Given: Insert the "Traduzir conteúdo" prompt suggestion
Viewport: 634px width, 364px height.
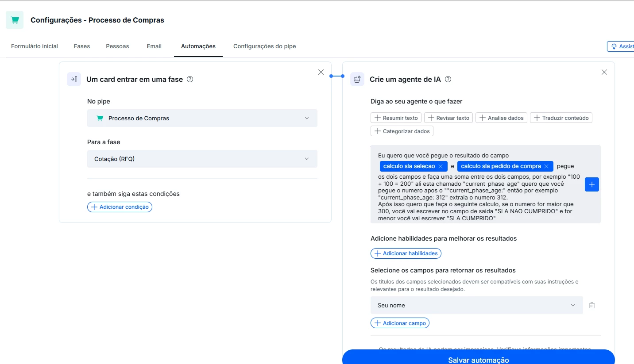Looking at the screenshot, I should pyautogui.click(x=561, y=118).
